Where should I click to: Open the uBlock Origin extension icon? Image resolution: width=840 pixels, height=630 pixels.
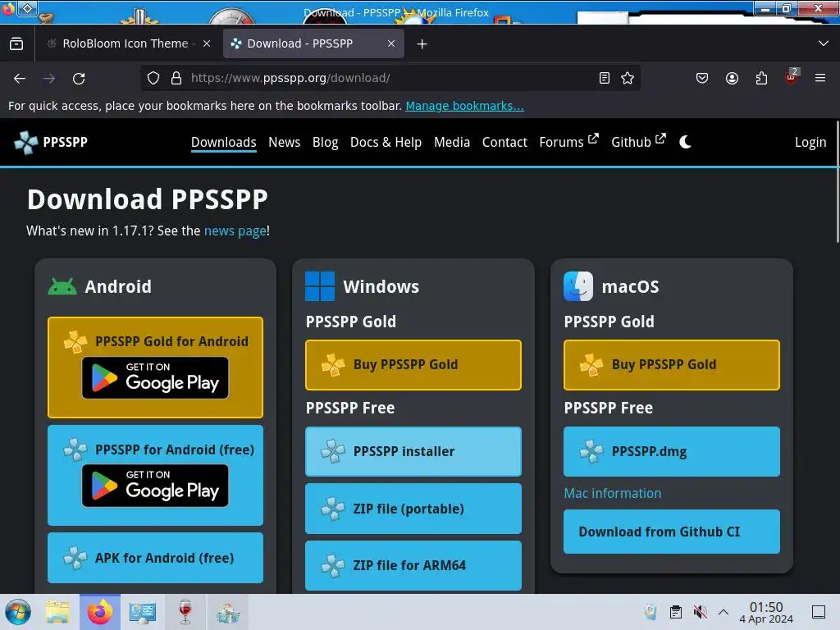792,77
